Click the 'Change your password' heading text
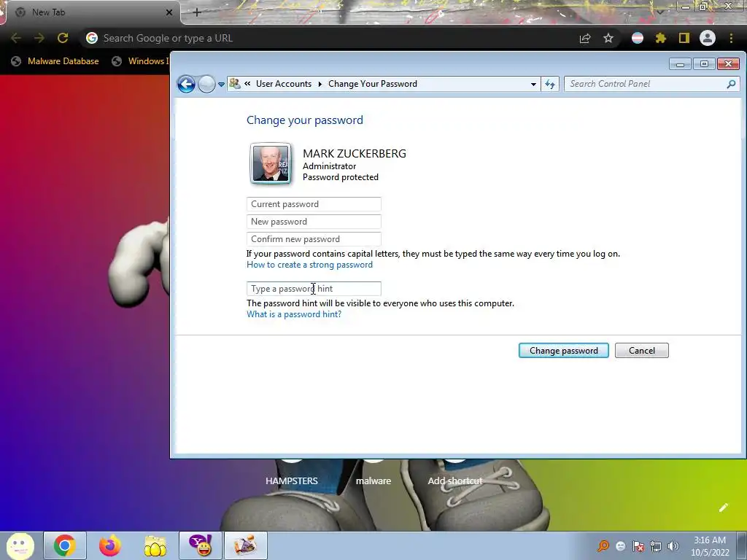747x560 pixels. (x=305, y=120)
